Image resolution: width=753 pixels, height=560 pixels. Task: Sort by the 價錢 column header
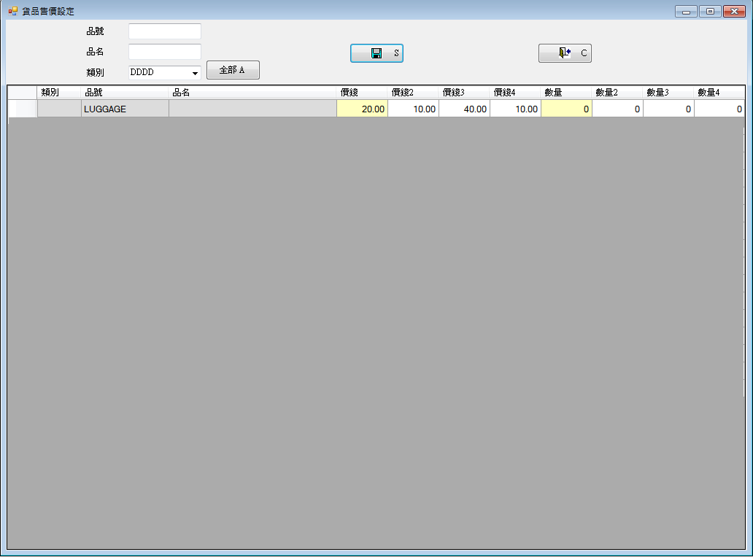pos(362,93)
